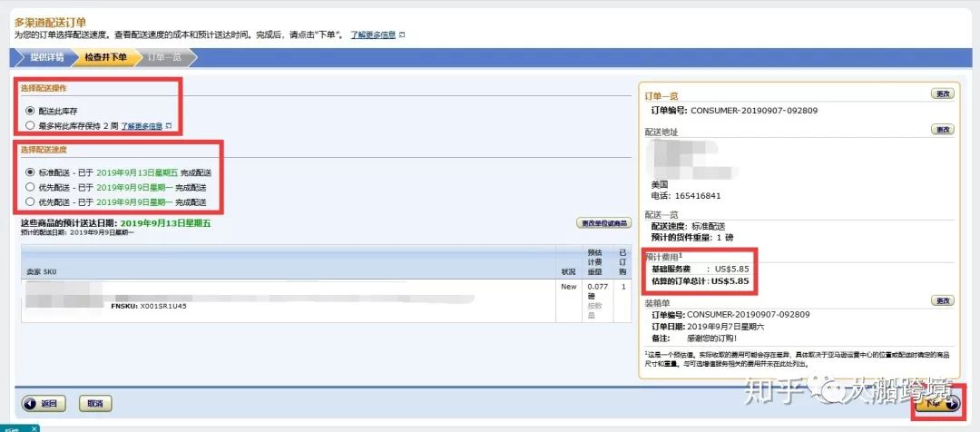980x432 pixels.
Task: Place the order with 下单 button
Action: [936, 404]
